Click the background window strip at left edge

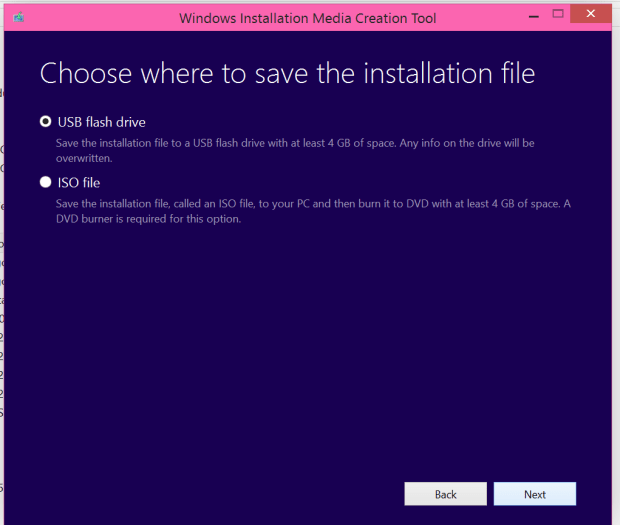pyautogui.click(x=2, y=300)
